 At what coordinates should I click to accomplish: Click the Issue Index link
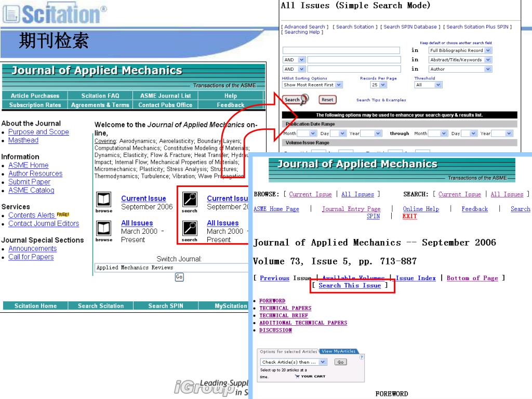tap(416, 278)
